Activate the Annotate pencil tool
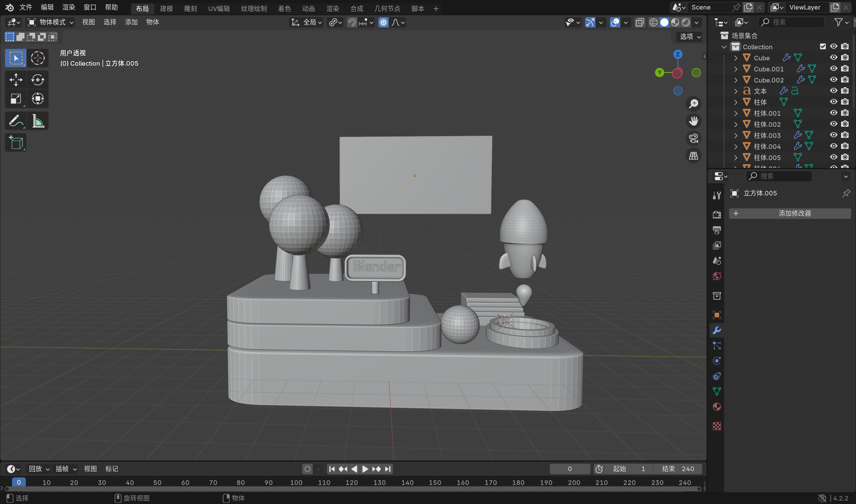Image resolution: width=856 pixels, height=504 pixels. (16, 121)
